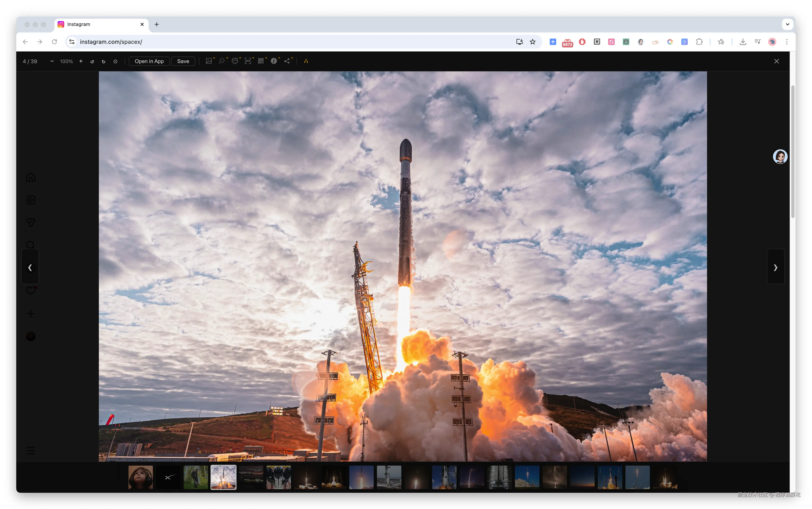Open the image info icon
Viewport: 812px width, 509px height.
click(274, 61)
